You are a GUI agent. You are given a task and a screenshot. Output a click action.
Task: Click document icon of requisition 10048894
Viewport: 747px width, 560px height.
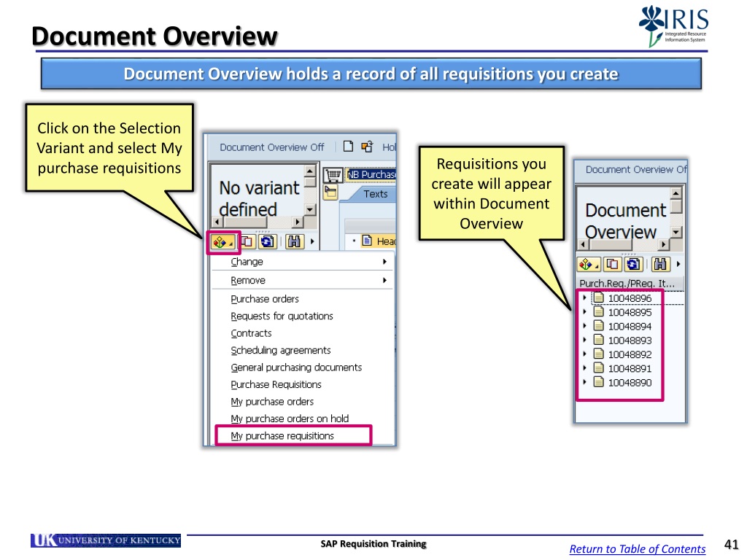point(599,326)
